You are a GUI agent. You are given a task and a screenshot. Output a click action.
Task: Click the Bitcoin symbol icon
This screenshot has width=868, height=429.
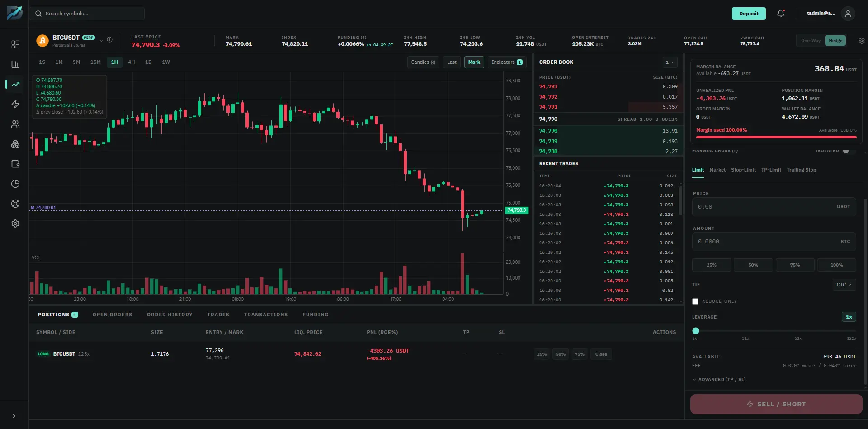tap(42, 41)
